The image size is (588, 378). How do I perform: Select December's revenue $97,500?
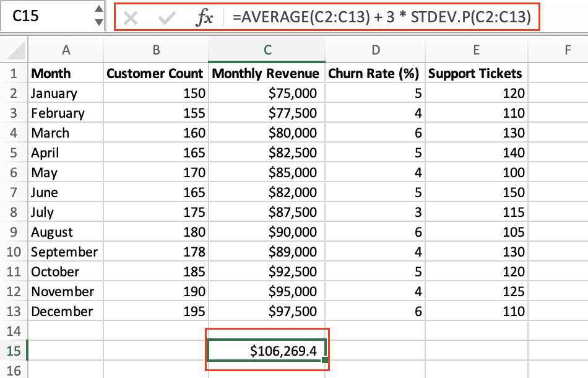267,312
